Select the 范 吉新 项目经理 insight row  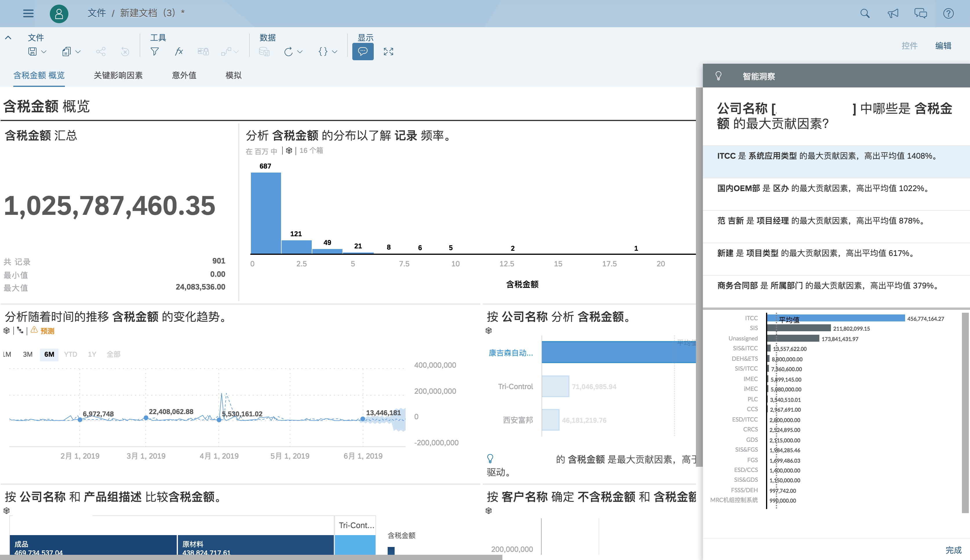coord(836,226)
